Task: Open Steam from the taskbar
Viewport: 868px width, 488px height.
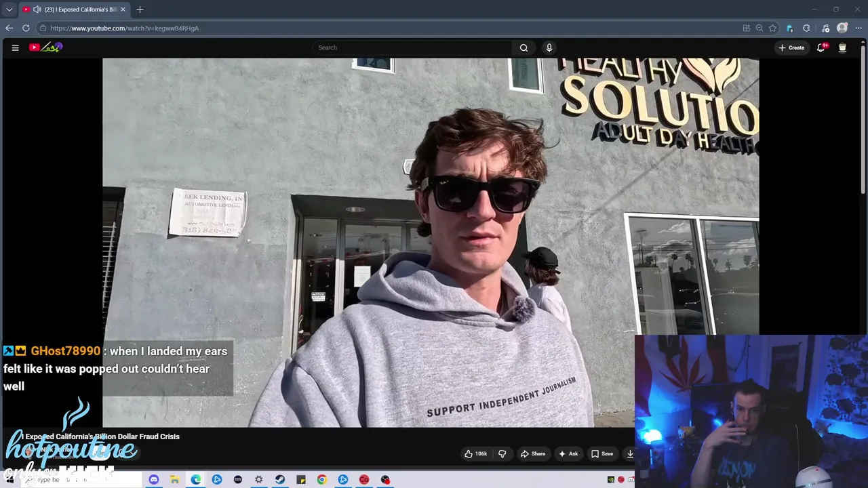Action: [x=280, y=480]
